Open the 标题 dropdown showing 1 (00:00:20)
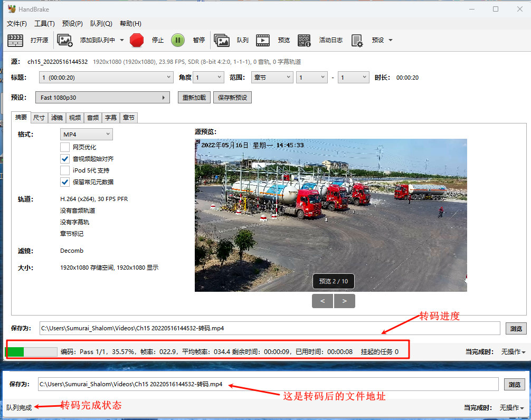The height and width of the screenshot is (420, 531). [x=106, y=78]
